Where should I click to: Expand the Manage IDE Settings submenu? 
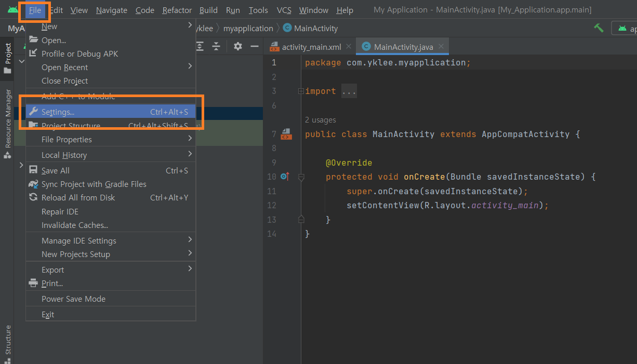pyautogui.click(x=190, y=239)
